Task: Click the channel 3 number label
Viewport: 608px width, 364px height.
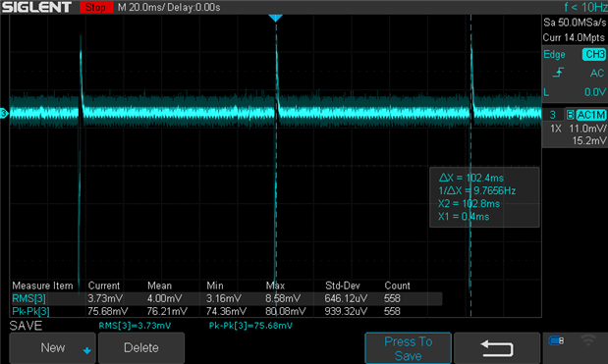Action: click(553, 115)
